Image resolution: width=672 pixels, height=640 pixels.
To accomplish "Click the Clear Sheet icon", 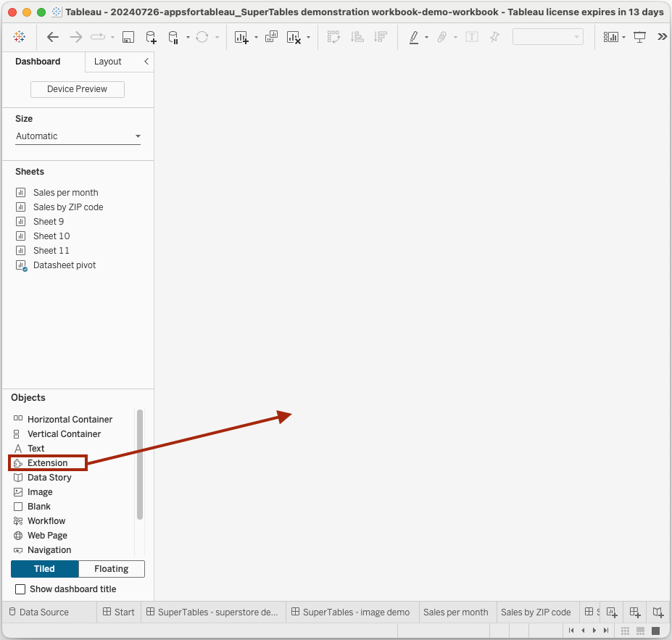I will coord(294,37).
